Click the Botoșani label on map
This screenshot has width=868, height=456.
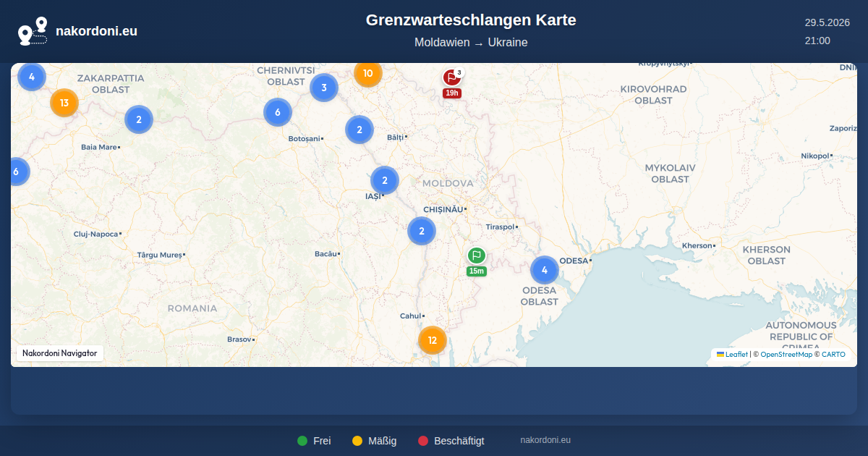pyautogui.click(x=304, y=138)
